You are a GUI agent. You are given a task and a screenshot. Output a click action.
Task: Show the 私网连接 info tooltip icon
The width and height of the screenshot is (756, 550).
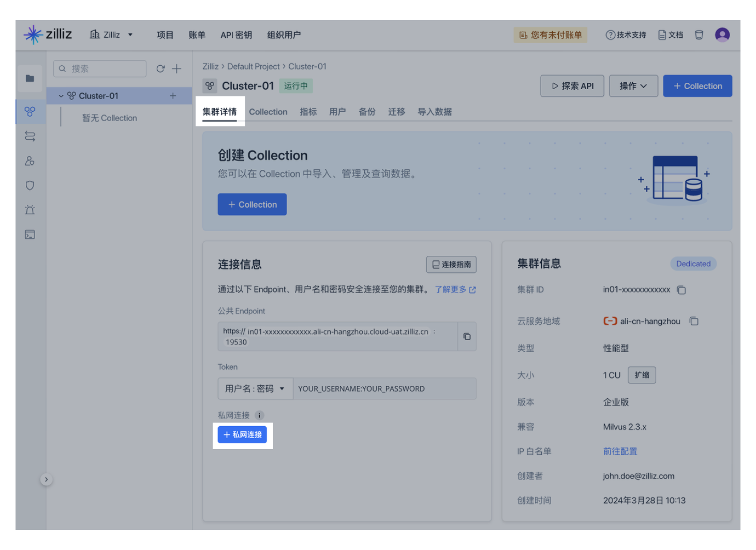coord(259,415)
